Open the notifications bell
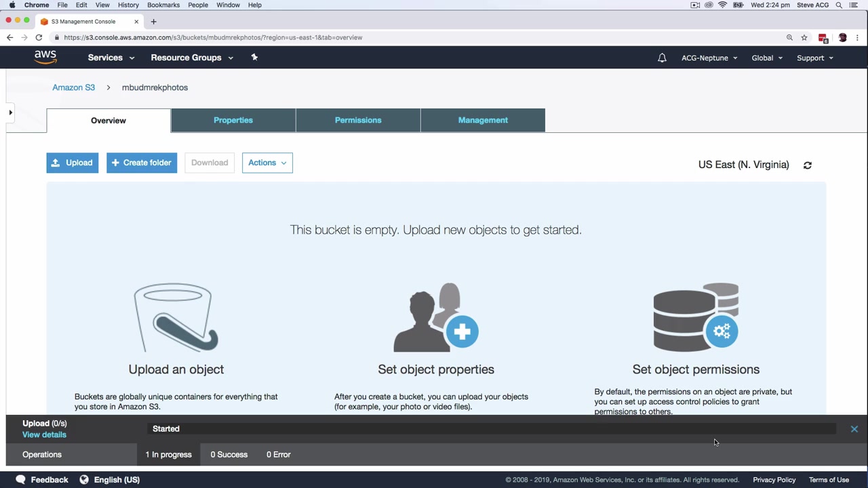 click(x=662, y=58)
